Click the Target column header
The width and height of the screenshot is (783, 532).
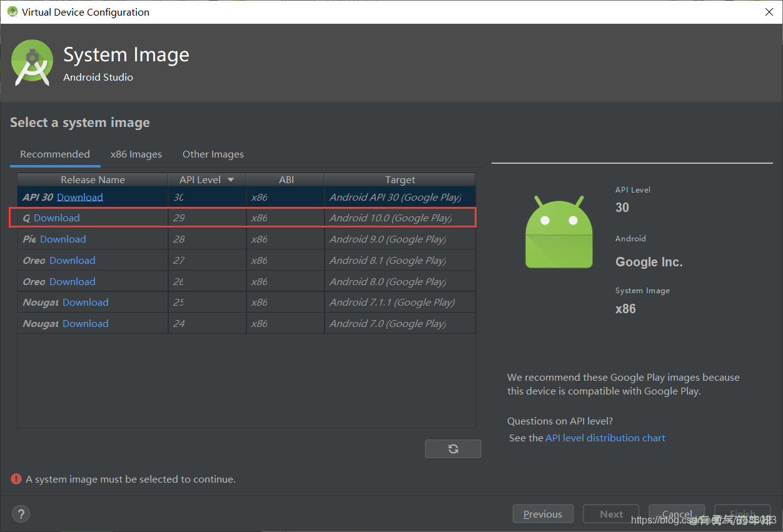tap(400, 180)
